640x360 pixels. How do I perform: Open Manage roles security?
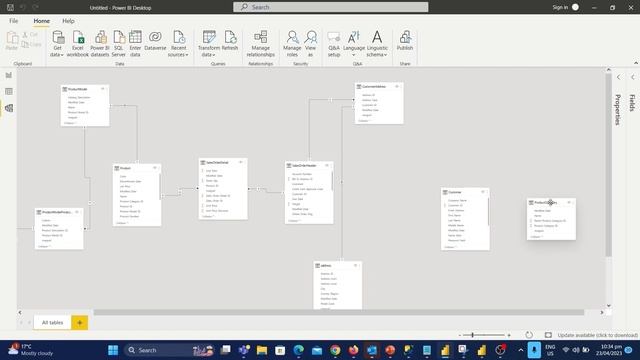(x=292, y=44)
